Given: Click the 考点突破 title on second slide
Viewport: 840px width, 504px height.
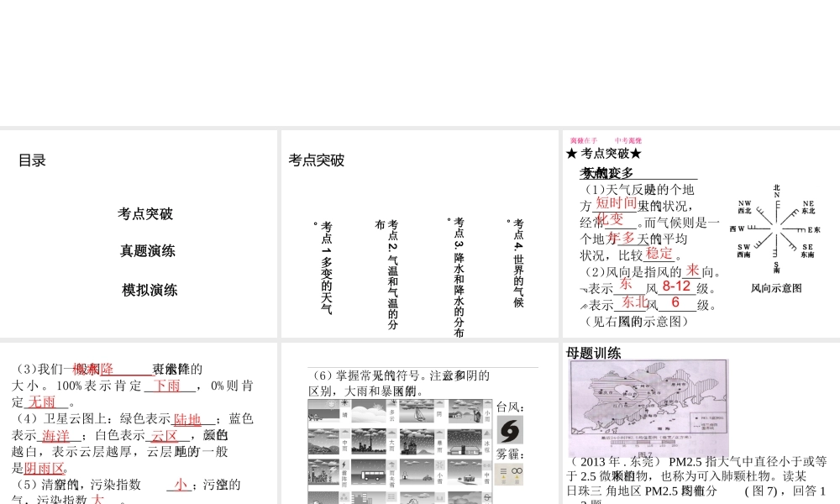Looking at the screenshot, I should tap(316, 160).
